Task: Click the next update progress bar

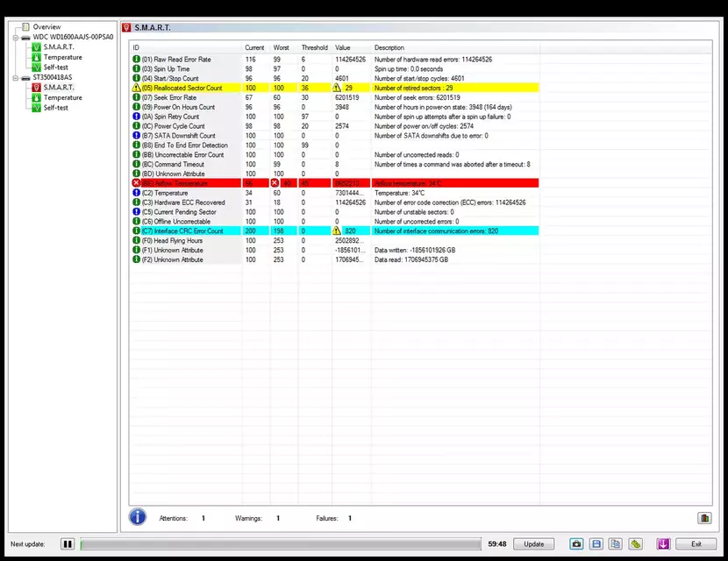Action: [281, 543]
